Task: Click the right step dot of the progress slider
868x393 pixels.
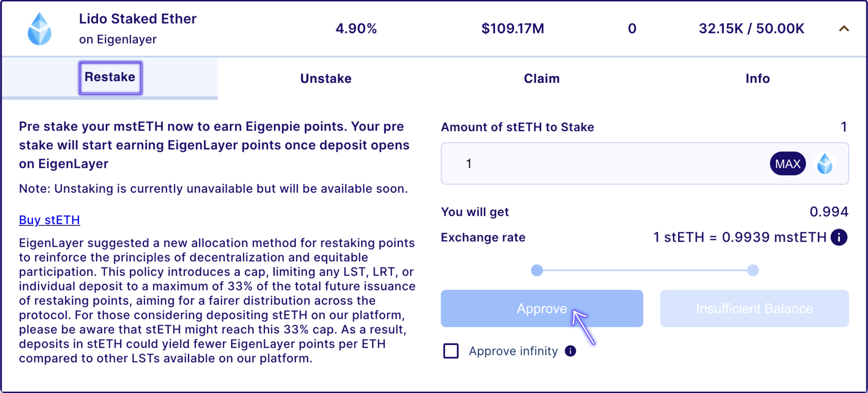Action: click(753, 270)
